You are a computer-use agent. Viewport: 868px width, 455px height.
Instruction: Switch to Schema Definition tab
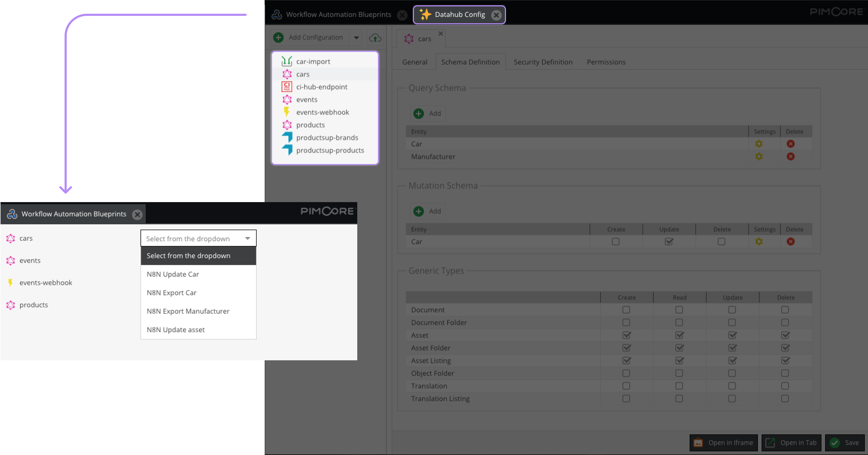tap(470, 62)
